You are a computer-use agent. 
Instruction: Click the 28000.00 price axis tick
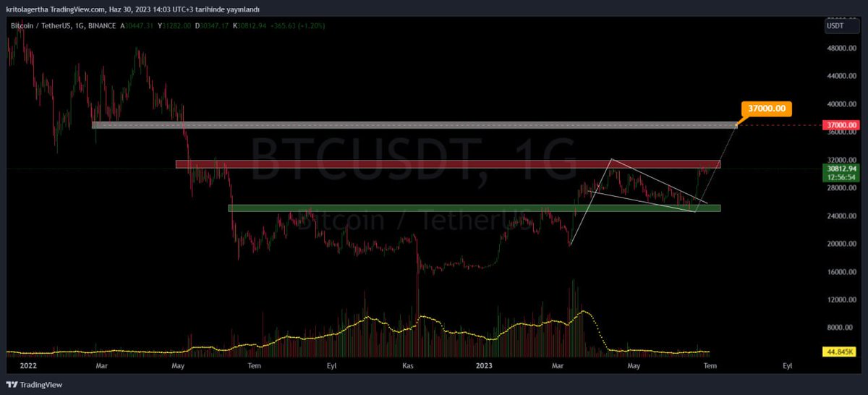click(841, 188)
